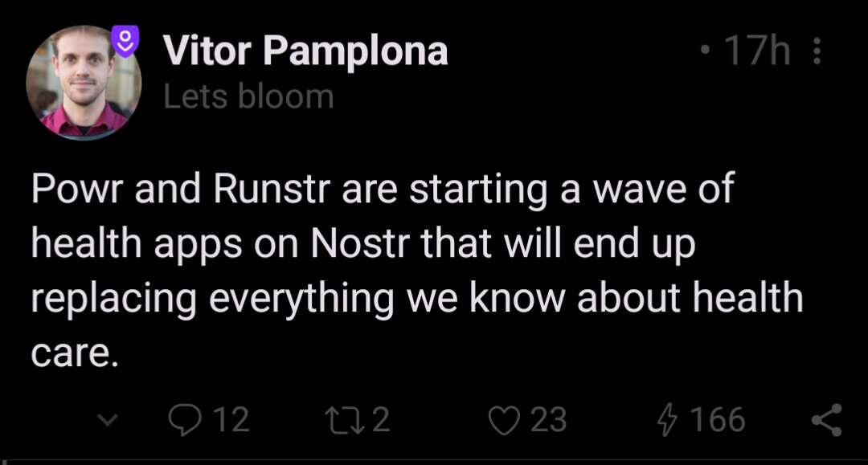Click the share icon
This screenshot has width=868, height=465.
click(827, 420)
